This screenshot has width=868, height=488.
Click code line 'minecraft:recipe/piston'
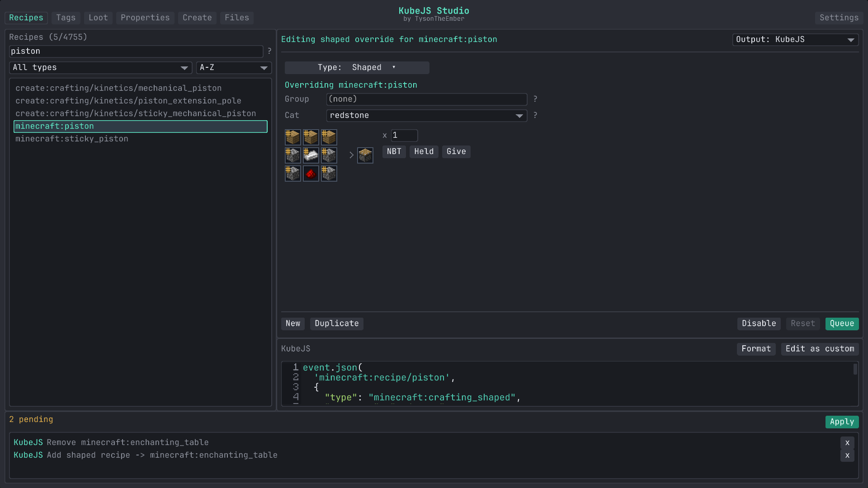pos(384,378)
